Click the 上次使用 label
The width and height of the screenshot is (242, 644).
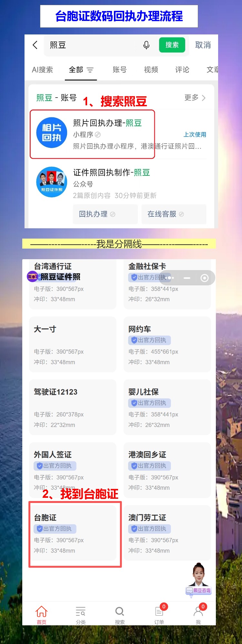click(195, 135)
